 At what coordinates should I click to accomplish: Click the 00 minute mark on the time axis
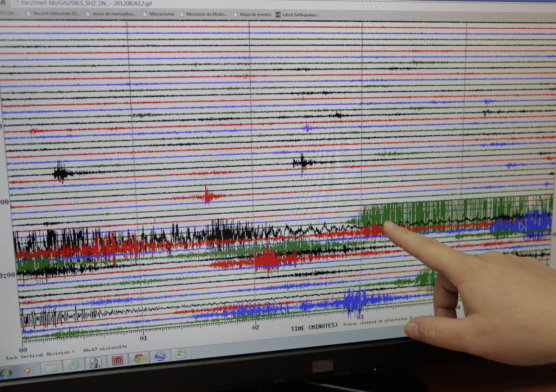(23, 349)
